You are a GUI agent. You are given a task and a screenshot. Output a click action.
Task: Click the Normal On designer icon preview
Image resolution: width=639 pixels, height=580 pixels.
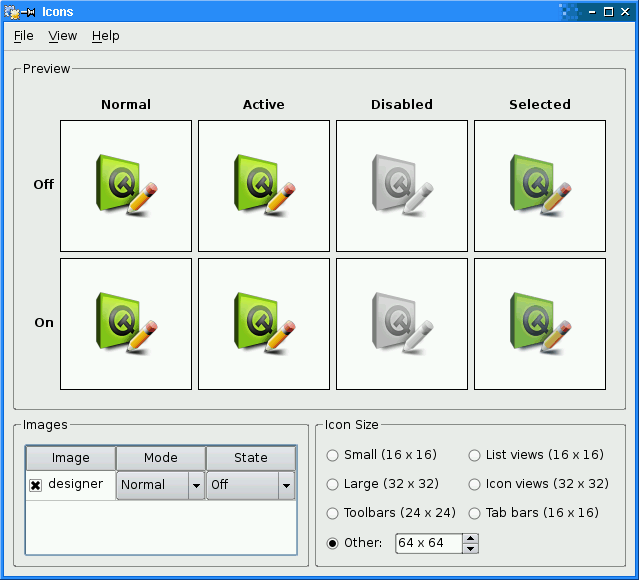click(126, 324)
